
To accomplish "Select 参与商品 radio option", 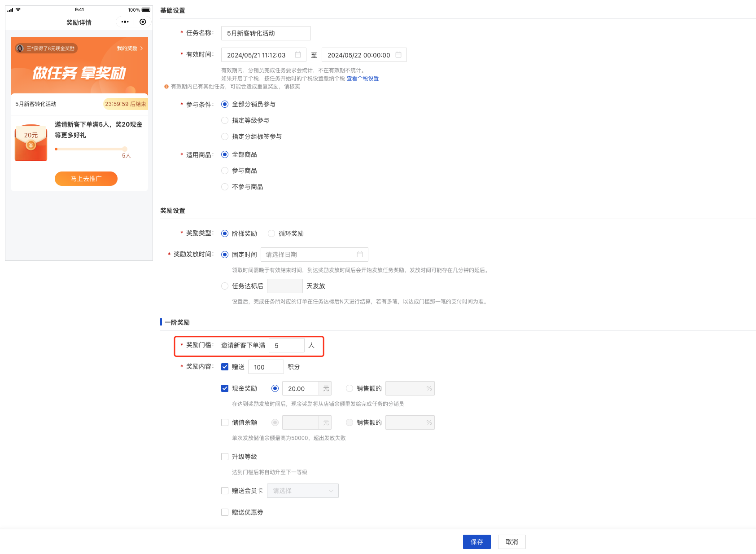I will pyautogui.click(x=225, y=171).
